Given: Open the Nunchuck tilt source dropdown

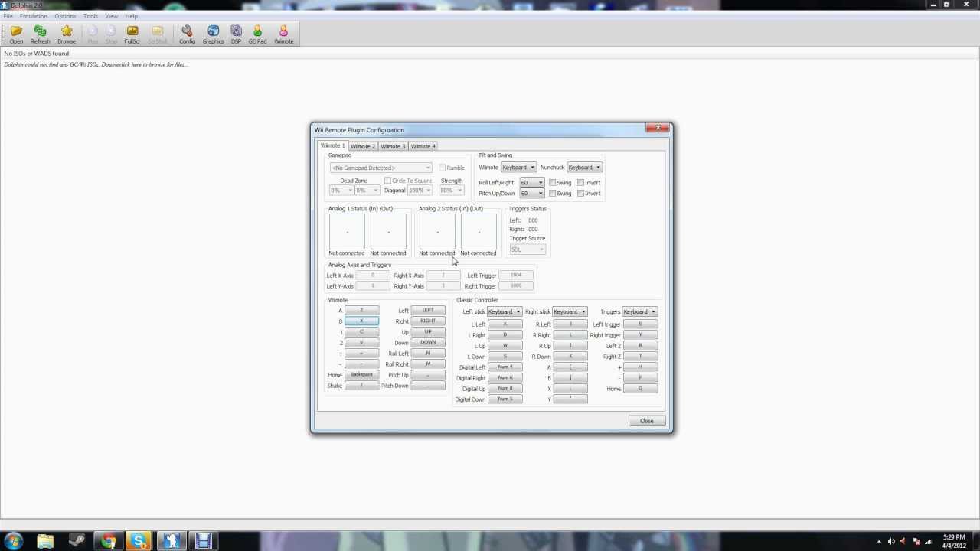Looking at the screenshot, I should click(584, 168).
